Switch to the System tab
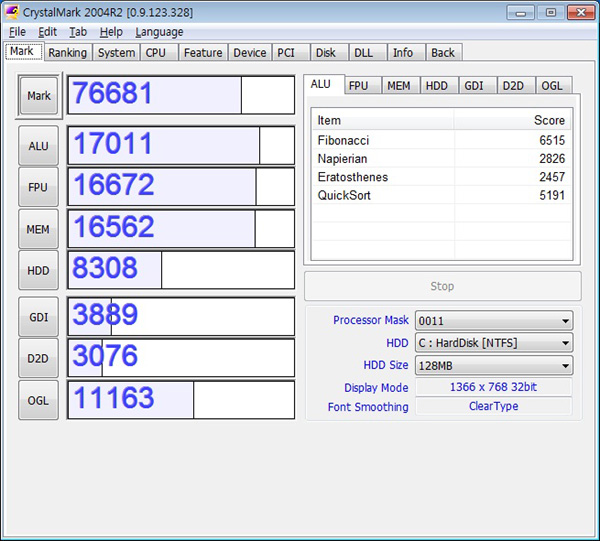The height and width of the screenshot is (541, 600). click(x=116, y=52)
